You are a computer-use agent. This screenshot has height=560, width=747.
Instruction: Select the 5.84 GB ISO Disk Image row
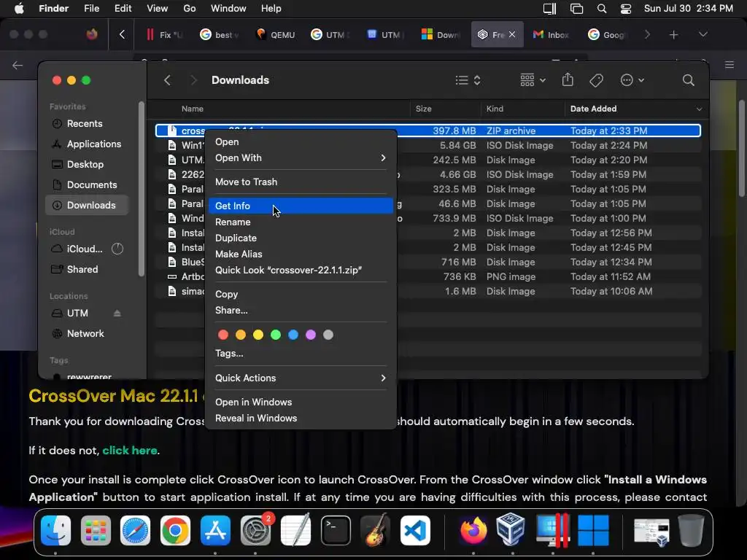427,145
